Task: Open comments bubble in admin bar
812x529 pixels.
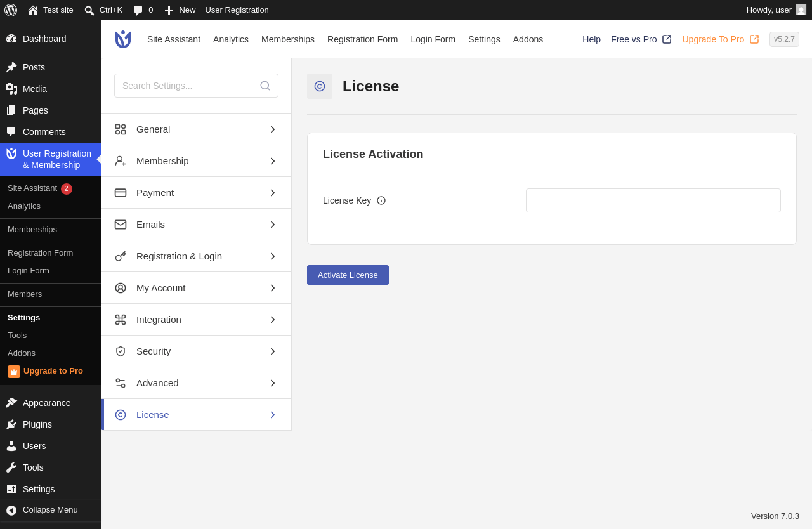Action: (x=138, y=10)
